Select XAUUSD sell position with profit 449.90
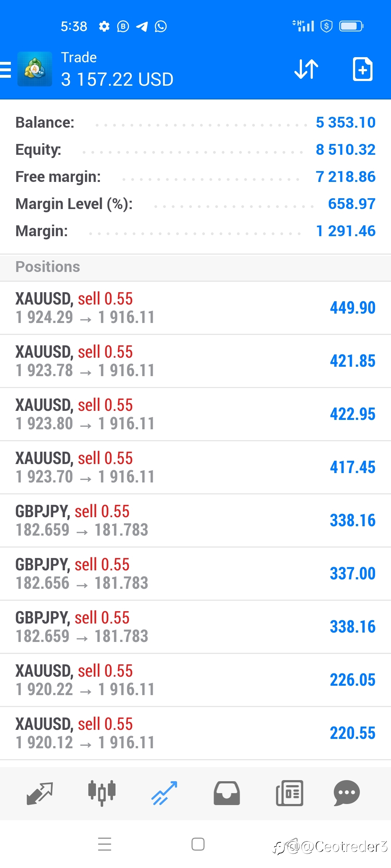This screenshot has height=868, width=391. 195,308
